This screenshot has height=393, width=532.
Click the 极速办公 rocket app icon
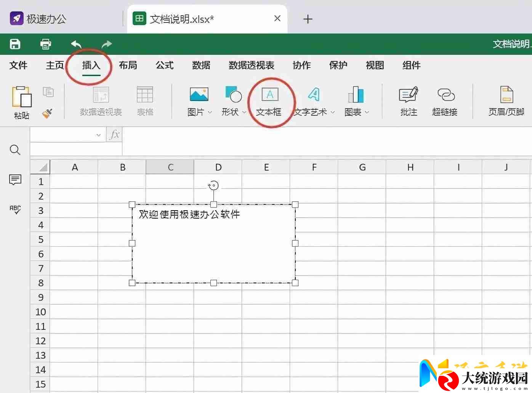tap(16, 18)
